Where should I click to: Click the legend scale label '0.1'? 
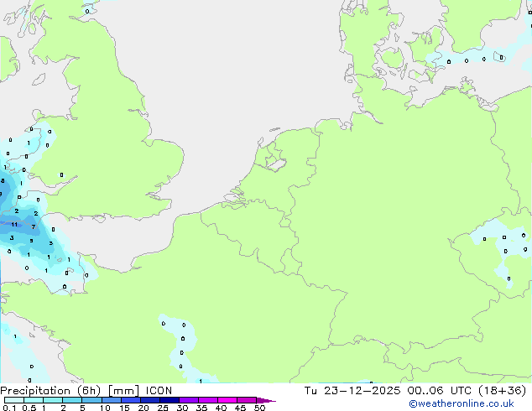[9, 408]
